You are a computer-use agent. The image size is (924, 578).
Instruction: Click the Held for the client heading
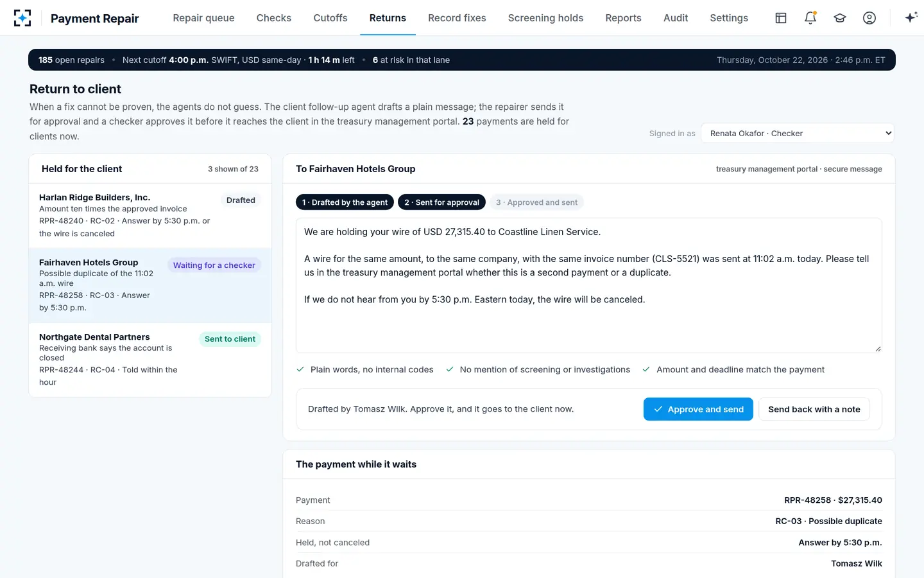click(81, 169)
